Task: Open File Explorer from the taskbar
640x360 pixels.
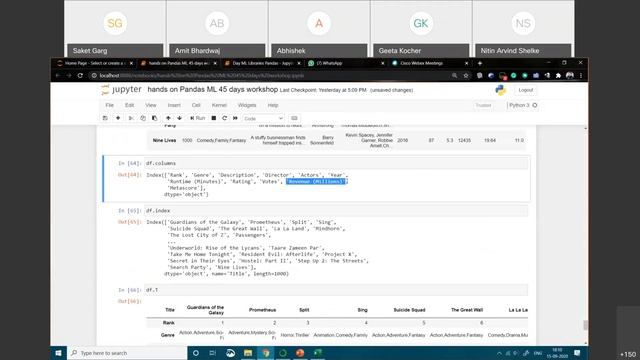Action: (x=248, y=353)
